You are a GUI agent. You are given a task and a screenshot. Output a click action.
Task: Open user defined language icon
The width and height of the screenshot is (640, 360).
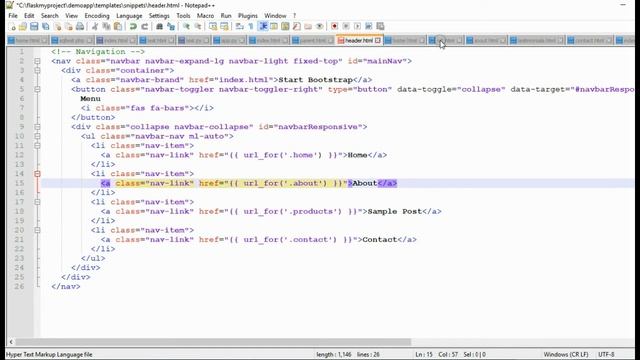pyautogui.click(x=274, y=27)
